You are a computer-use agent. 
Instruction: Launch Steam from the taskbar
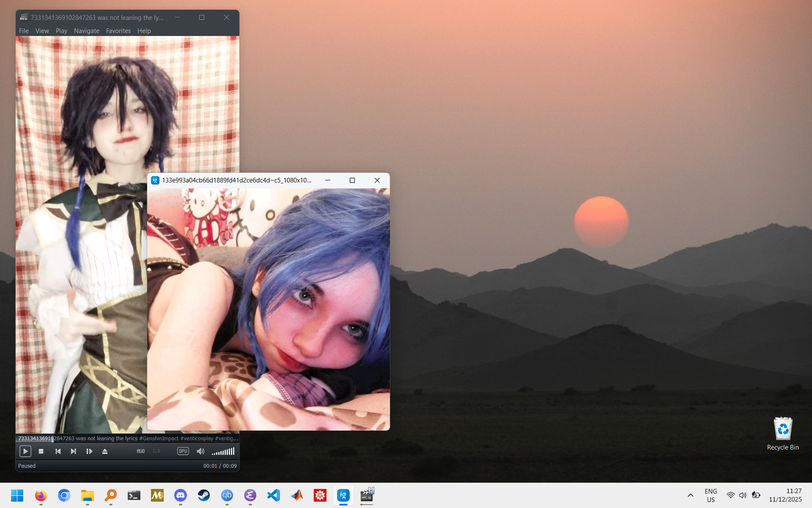(x=204, y=495)
